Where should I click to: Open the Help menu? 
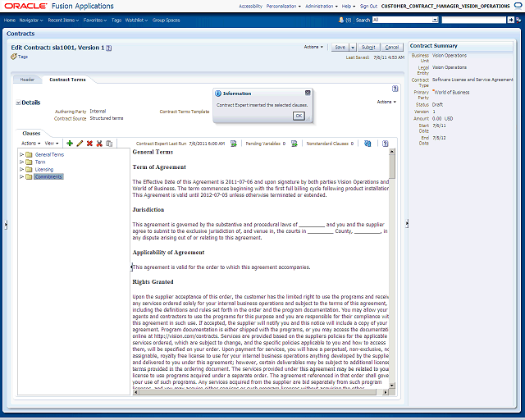pyautogui.click(x=349, y=6)
